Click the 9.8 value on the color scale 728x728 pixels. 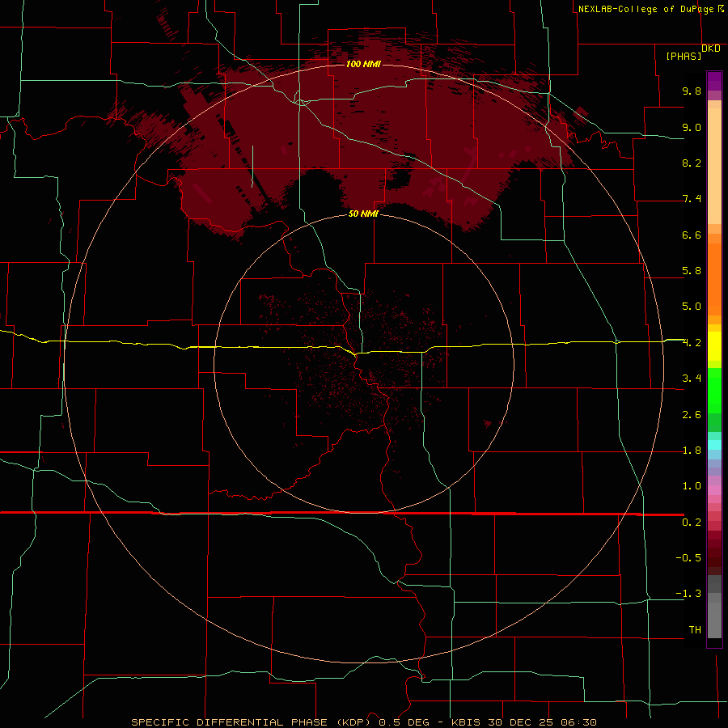pyautogui.click(x=692, y=91)
